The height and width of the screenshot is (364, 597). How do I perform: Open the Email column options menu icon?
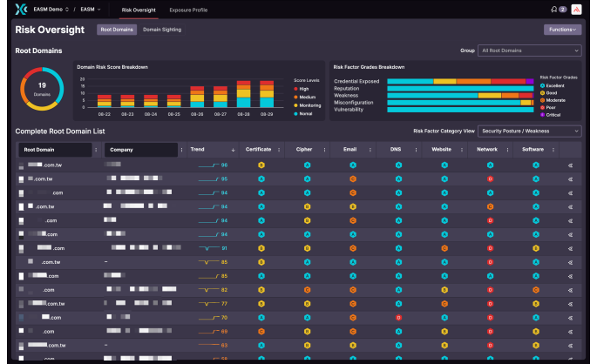click(371, 150)
